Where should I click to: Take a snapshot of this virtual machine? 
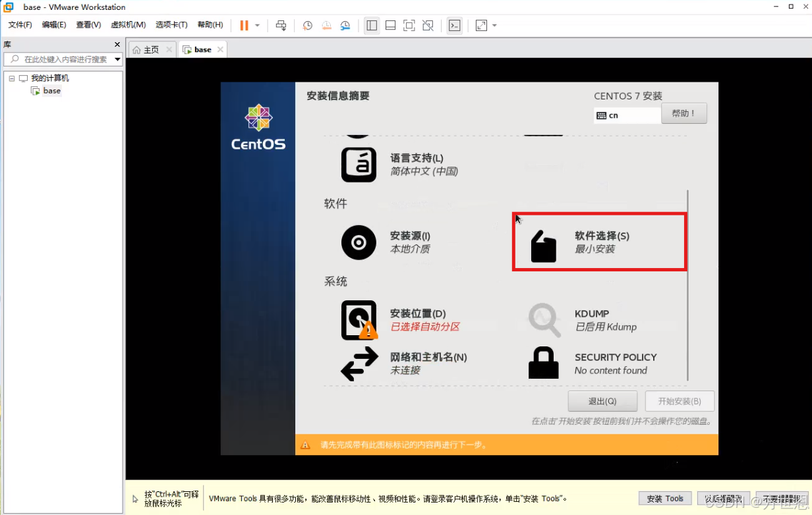pyautogui.click(x=307, y=25)
